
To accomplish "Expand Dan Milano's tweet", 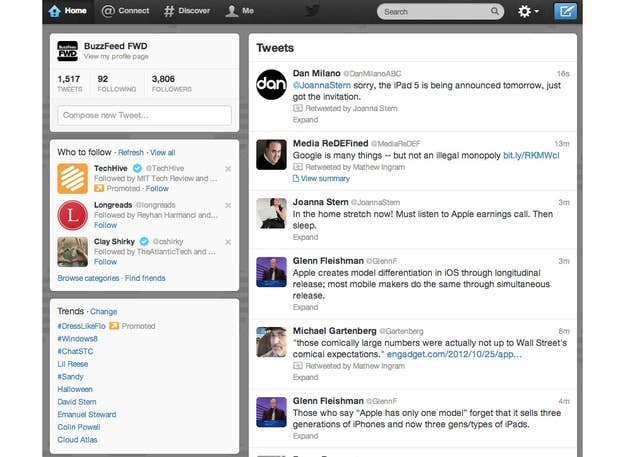I will pos(305,120).
